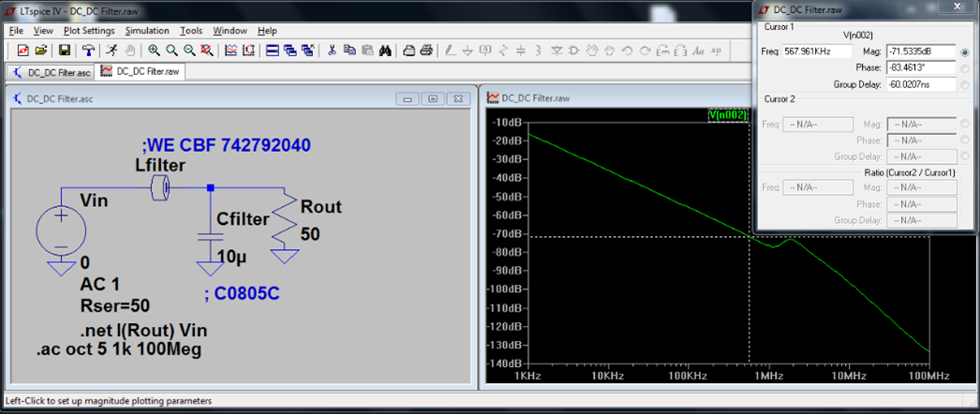Open the Simulation menu
Viewport: 980px width, 414px height.
tap(147, 31)
